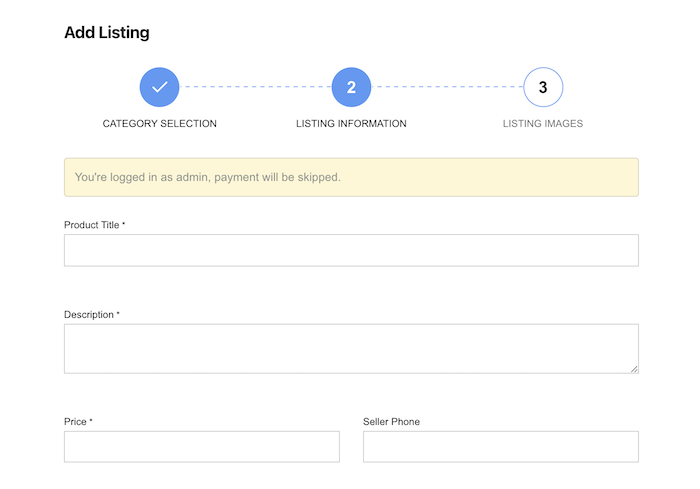Click the Seller Phone input field

click(501, 447)
